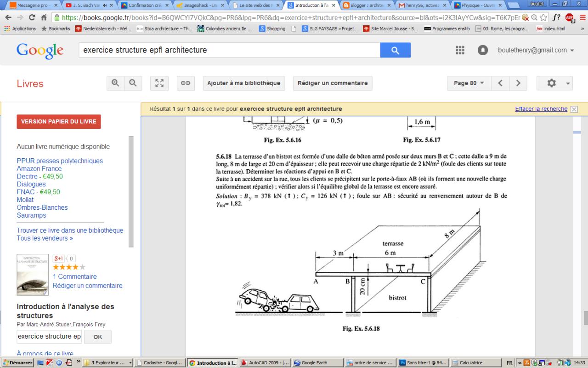Click Ajouter à ma bibliothèque button
588x368 pixels.
244,83
